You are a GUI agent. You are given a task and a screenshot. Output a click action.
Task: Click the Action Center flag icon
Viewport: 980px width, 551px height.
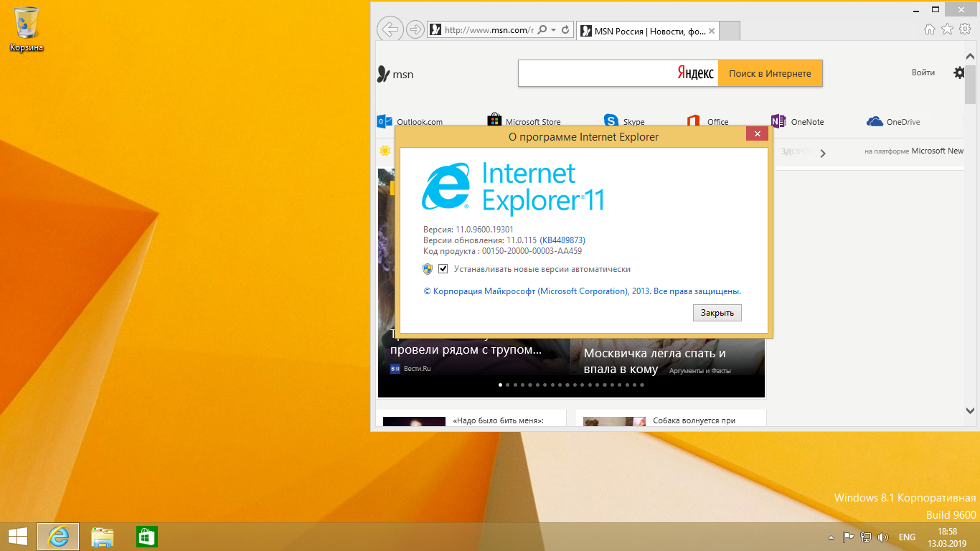[848, 537]
